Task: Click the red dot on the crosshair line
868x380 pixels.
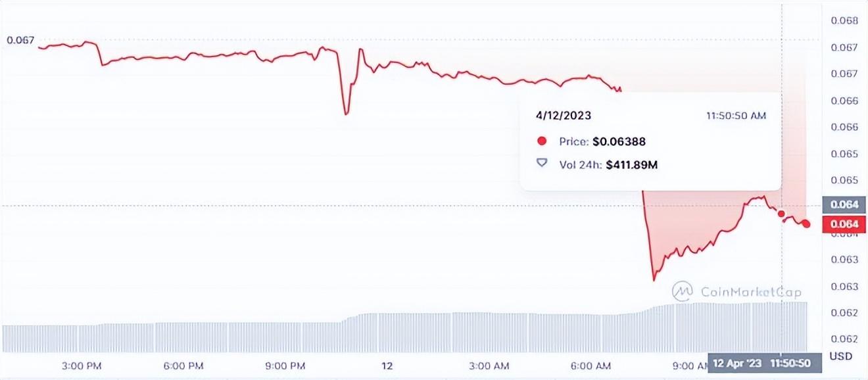Action: tap(781, 213)
